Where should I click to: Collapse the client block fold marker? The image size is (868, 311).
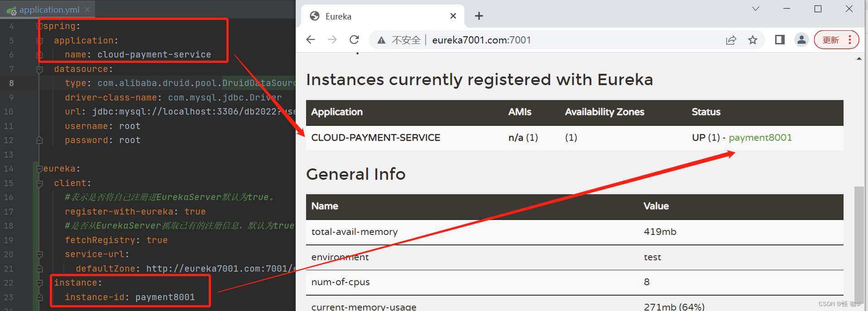pos(39,183)
